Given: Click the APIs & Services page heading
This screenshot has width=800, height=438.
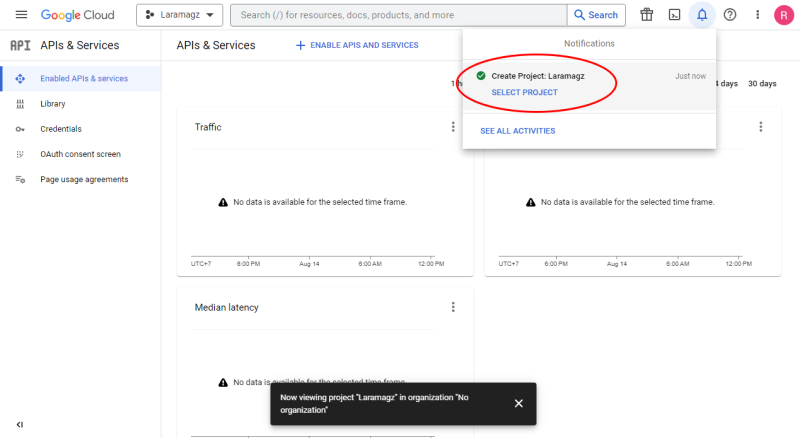Looking at the screenshot, I should (216, 45).
